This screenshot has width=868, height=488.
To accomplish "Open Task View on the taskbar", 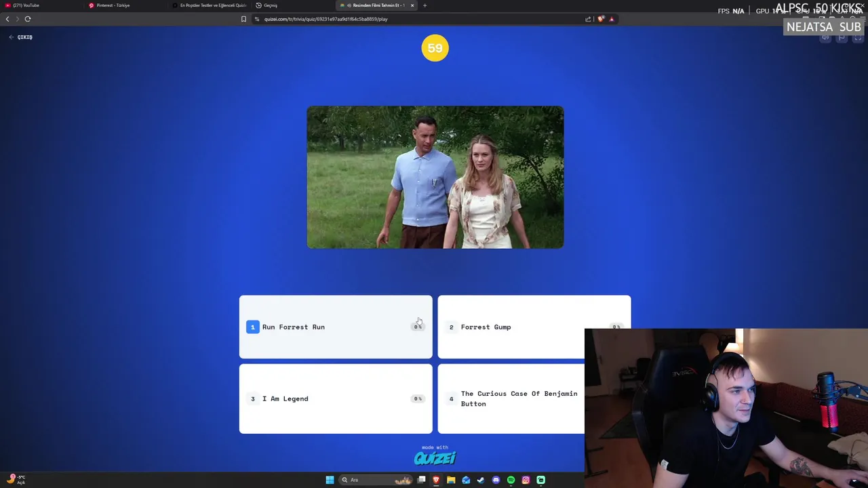I will pyautogui.click(x=421, y=480).
